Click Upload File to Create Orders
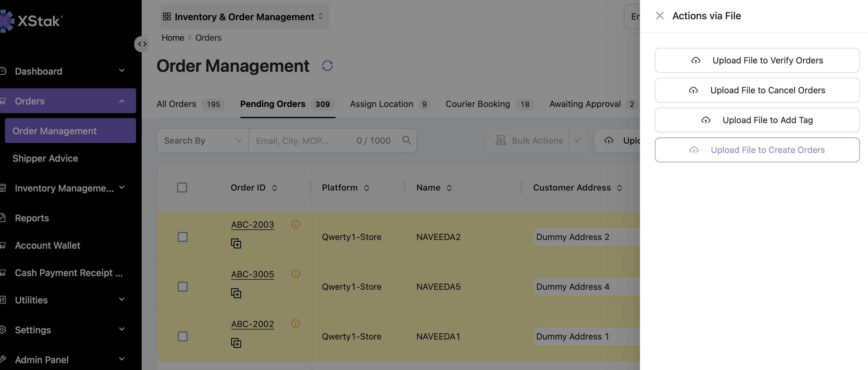868x370 pixels. tap(757, 150)
